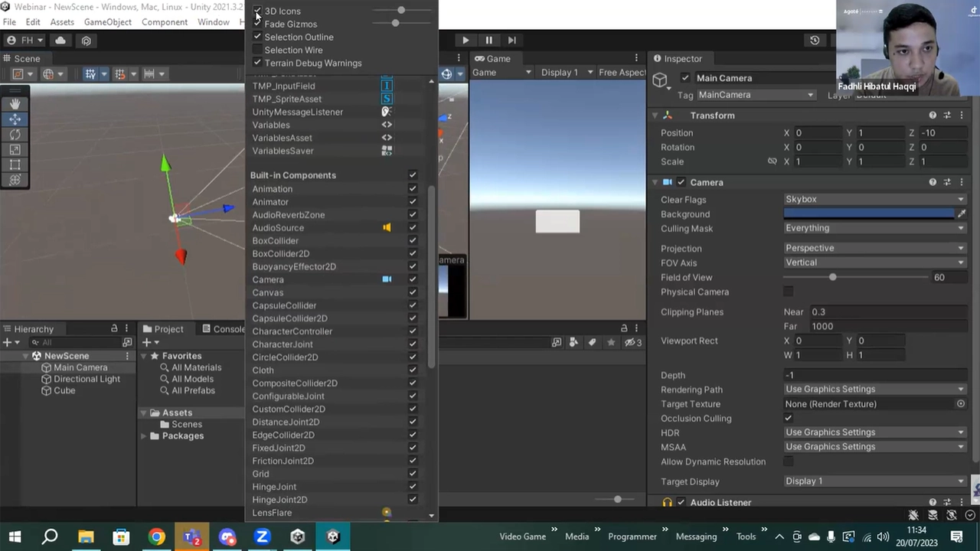This screenshot has height=551, width=980.
Task: Open Windows taskbar search
Action: 50,536
